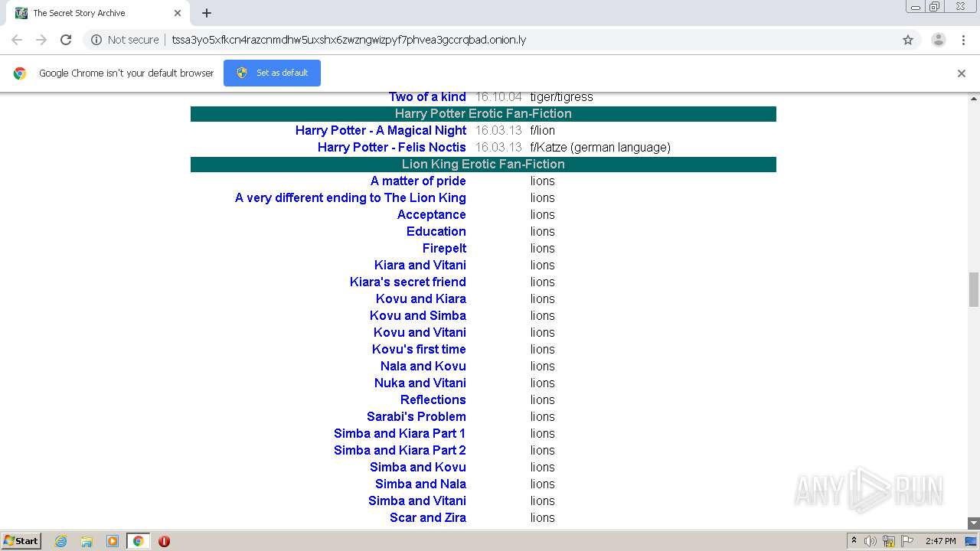The height and width of the screenshot is (551, 980).
Task: Open the File Explorer taskbar icon
Action: (x=87, y=541)
